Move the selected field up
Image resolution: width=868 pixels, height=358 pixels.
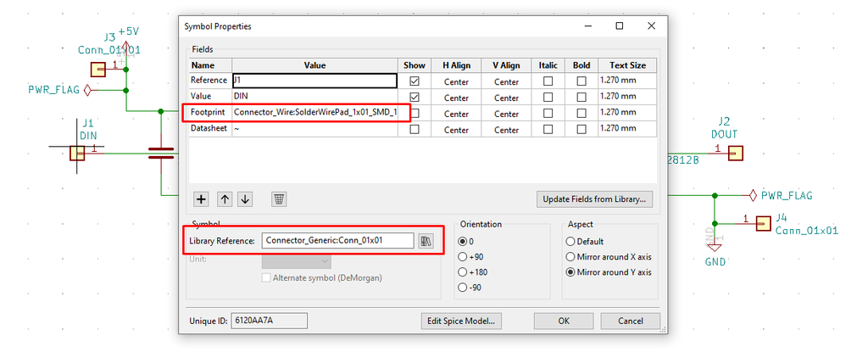coord(224,199)
